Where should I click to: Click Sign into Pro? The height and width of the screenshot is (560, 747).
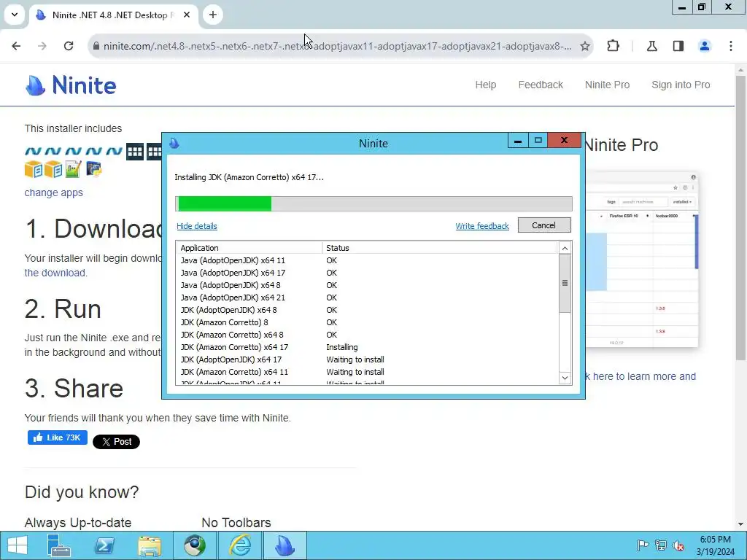pyautogui.click(x=681, y=85)
